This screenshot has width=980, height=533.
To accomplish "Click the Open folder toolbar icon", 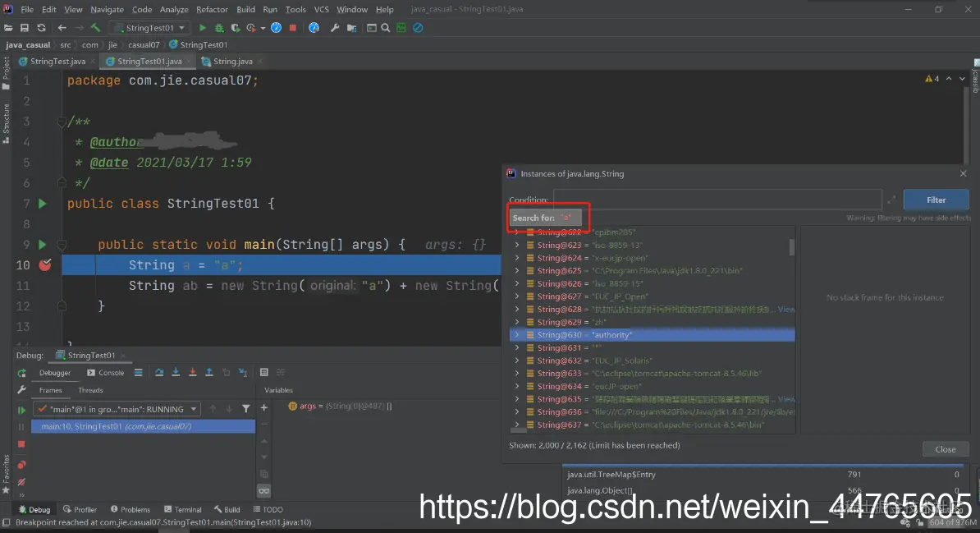I will point(8,28).
